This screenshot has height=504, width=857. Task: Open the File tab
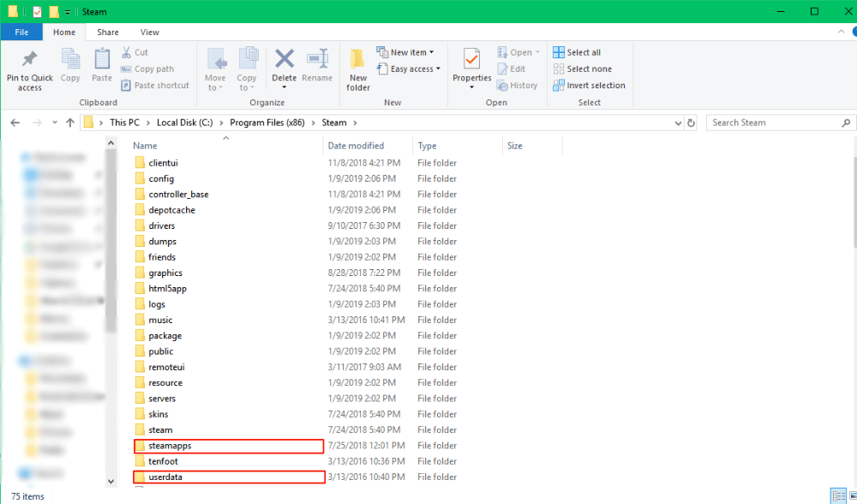[22, 33]
